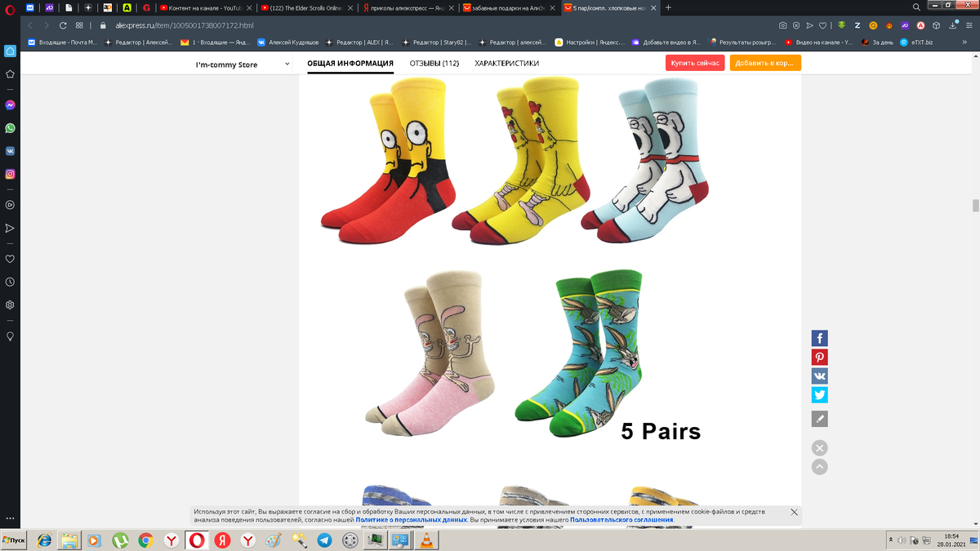Open the За день bookmark

[877, 42]
